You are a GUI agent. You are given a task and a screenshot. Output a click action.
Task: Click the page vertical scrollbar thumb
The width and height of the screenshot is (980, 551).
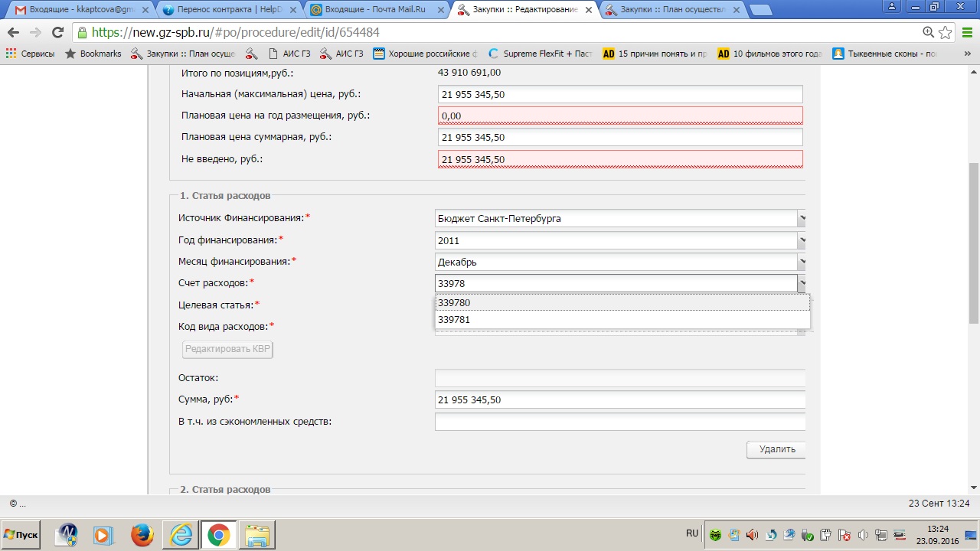click(974, 243)
